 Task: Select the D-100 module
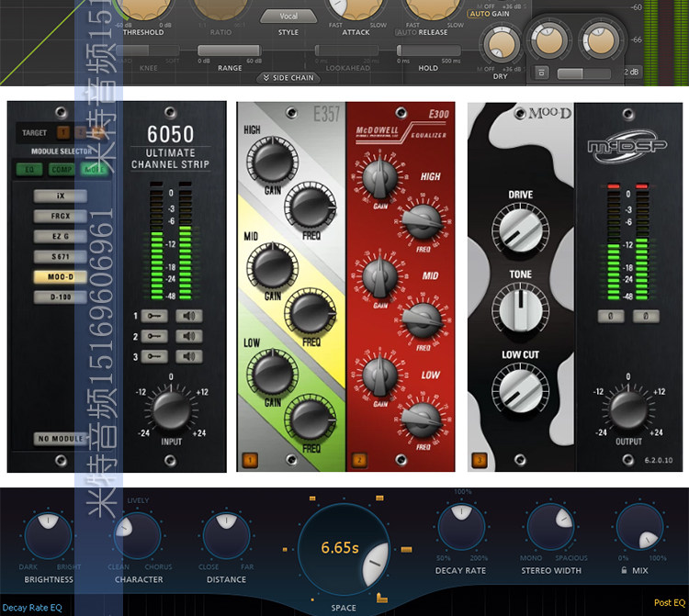coord(61,297)
